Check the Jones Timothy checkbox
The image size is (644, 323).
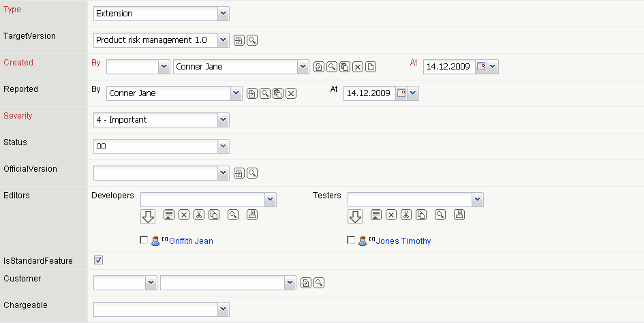[351, 241]
